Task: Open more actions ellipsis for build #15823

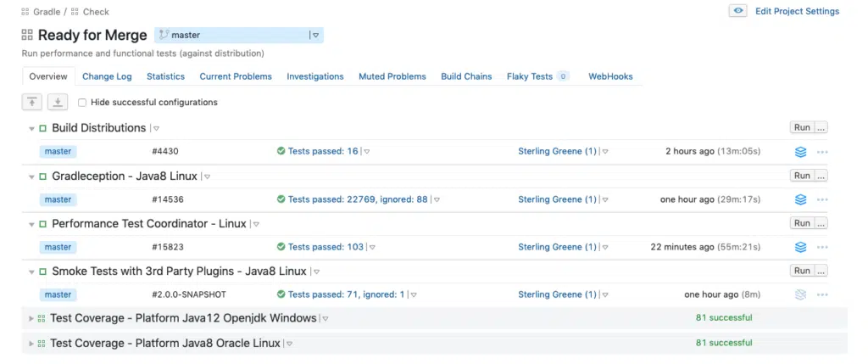Action: point(821,247)
